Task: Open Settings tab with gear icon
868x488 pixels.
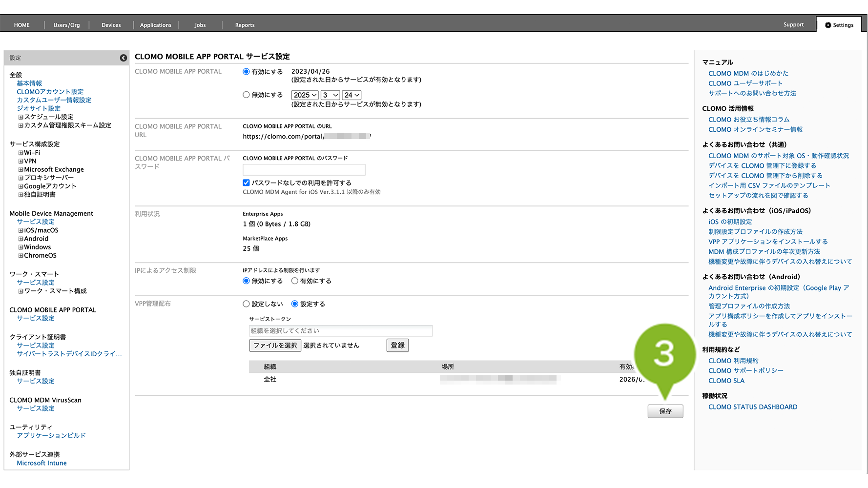Action: pos(839,25)
